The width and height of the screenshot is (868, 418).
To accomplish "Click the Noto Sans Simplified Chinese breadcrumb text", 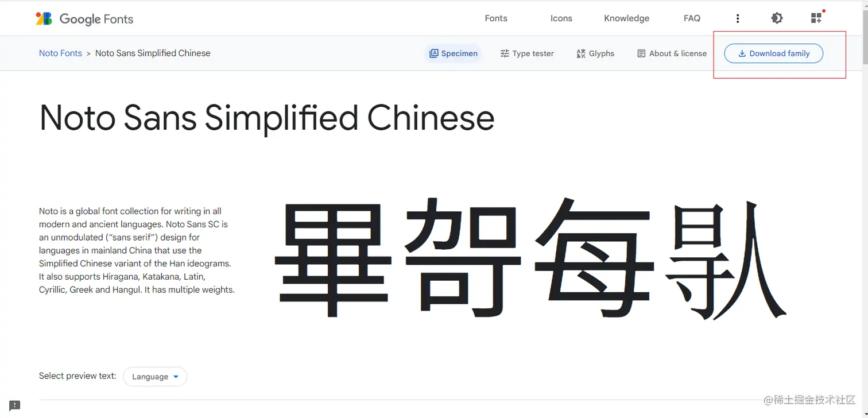I will 153,53.
